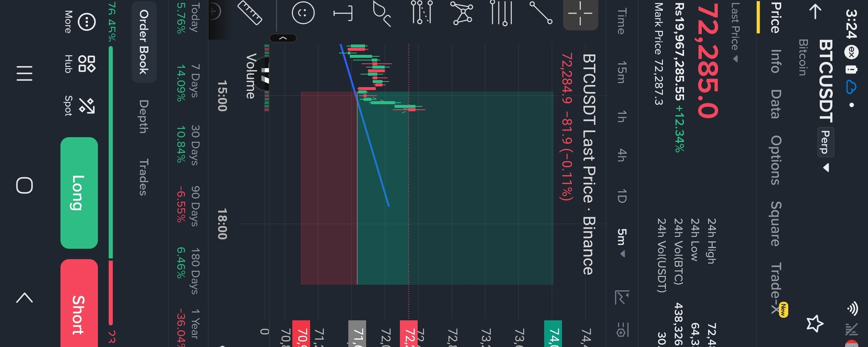
Task: Switch to the Depth tab
Action: [144, 116]
